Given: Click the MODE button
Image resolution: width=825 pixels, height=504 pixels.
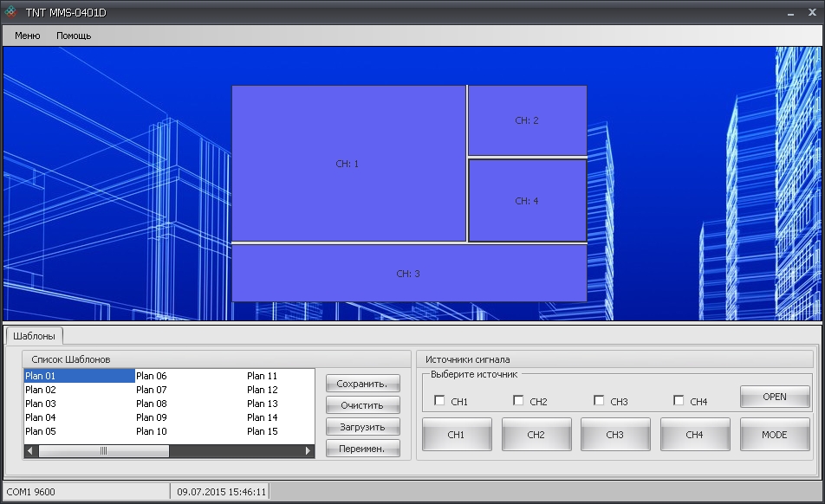Looking at the screenshot, I should 774,435.
